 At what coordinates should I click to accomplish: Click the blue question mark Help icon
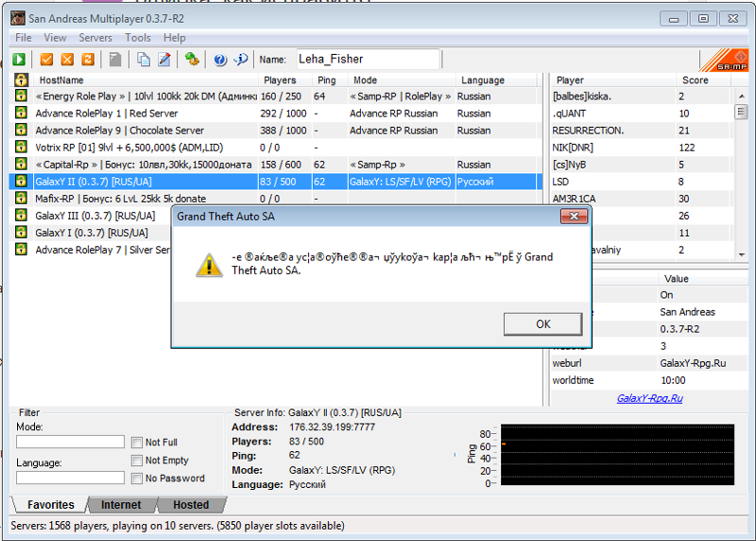pyautogui.click(x=220, y=60)
